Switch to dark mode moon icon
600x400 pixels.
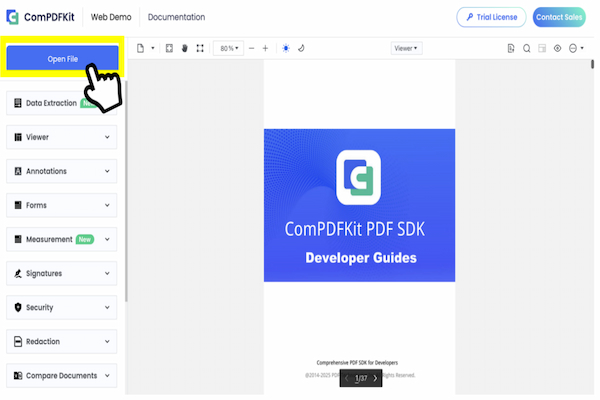click(301, 48)
